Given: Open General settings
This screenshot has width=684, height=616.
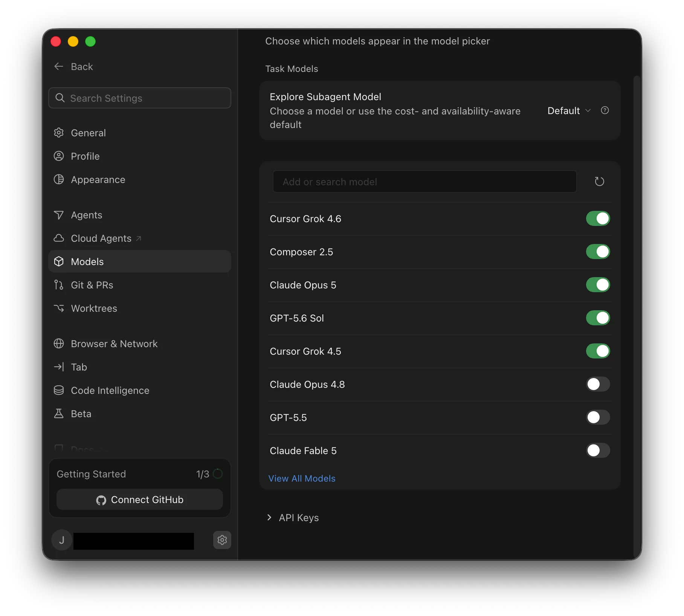Looking at the screenshot, I should pos(140,133).
